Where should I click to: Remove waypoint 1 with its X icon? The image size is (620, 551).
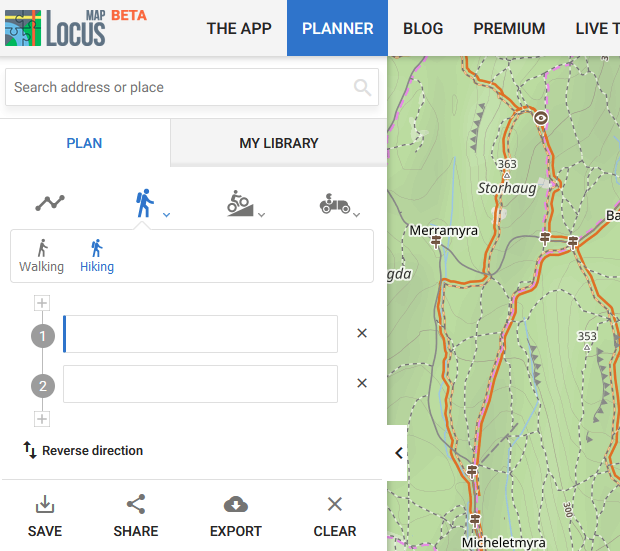(362, 333)
